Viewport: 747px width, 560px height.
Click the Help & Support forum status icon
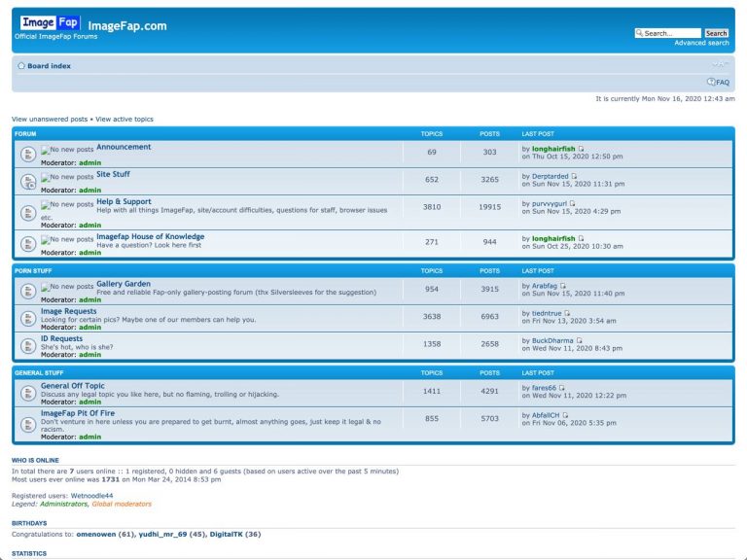tap(28, 213)
